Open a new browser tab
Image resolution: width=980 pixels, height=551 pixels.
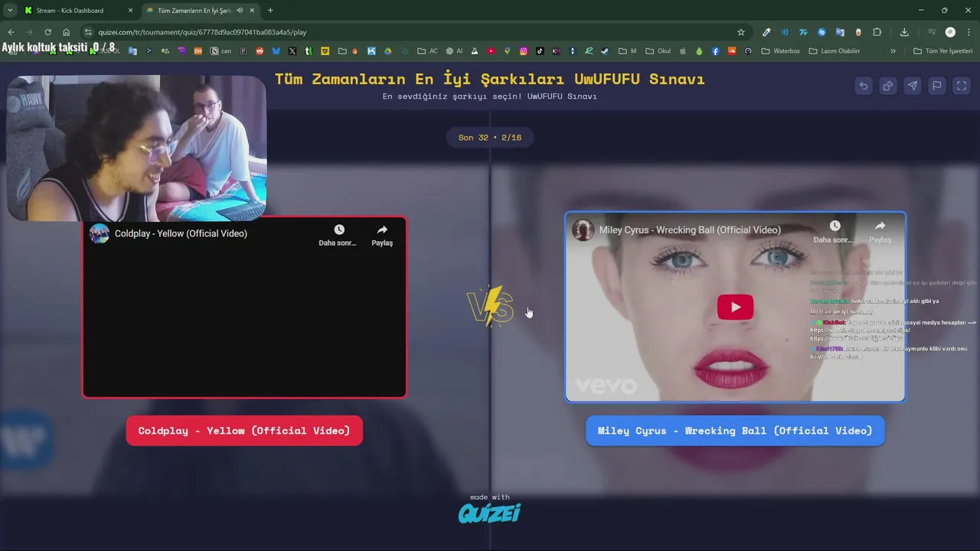[x=270, y=11]
